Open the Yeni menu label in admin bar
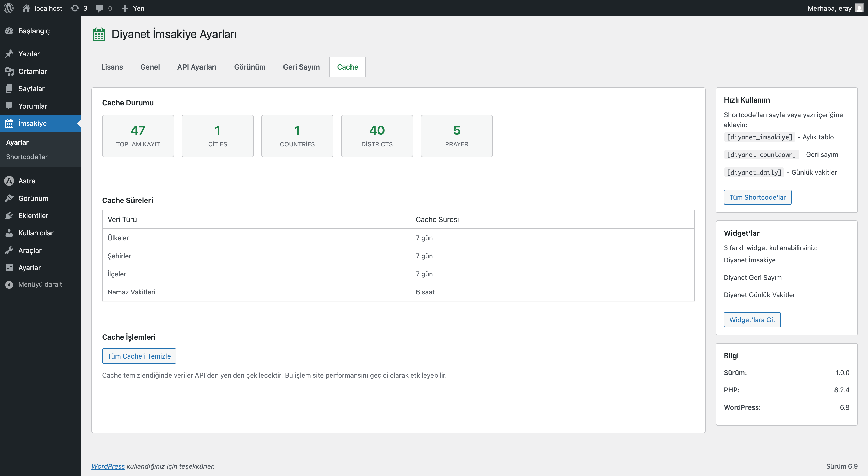The image size is (868, 476). [x=140, y=8]
